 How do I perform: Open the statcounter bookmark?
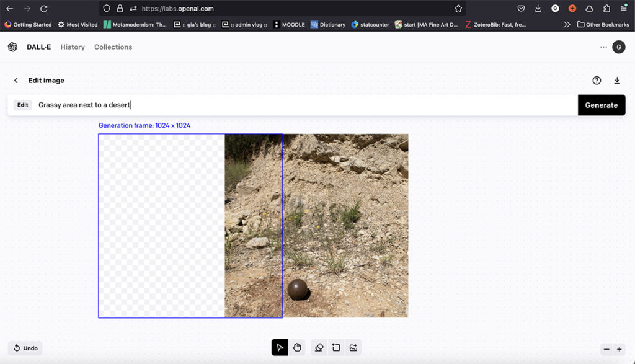(370, 25)
